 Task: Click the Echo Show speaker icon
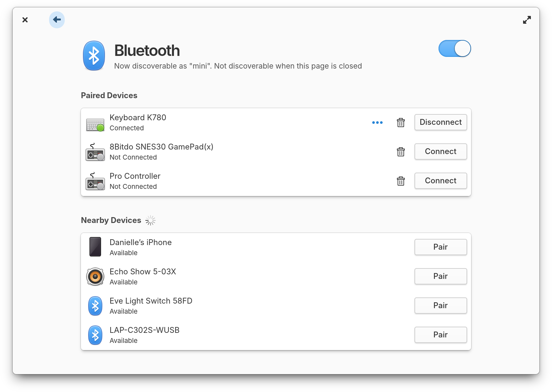tap(95, 277)
